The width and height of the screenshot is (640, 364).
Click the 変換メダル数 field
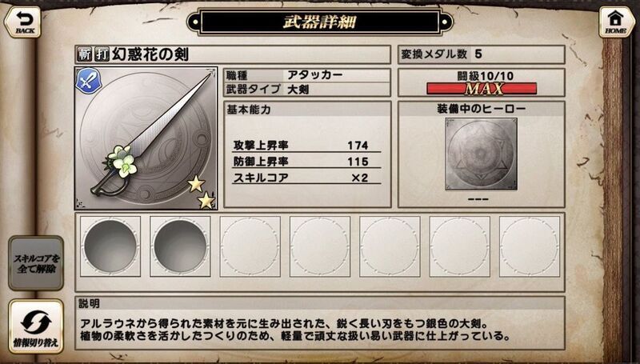click(482, 54)
